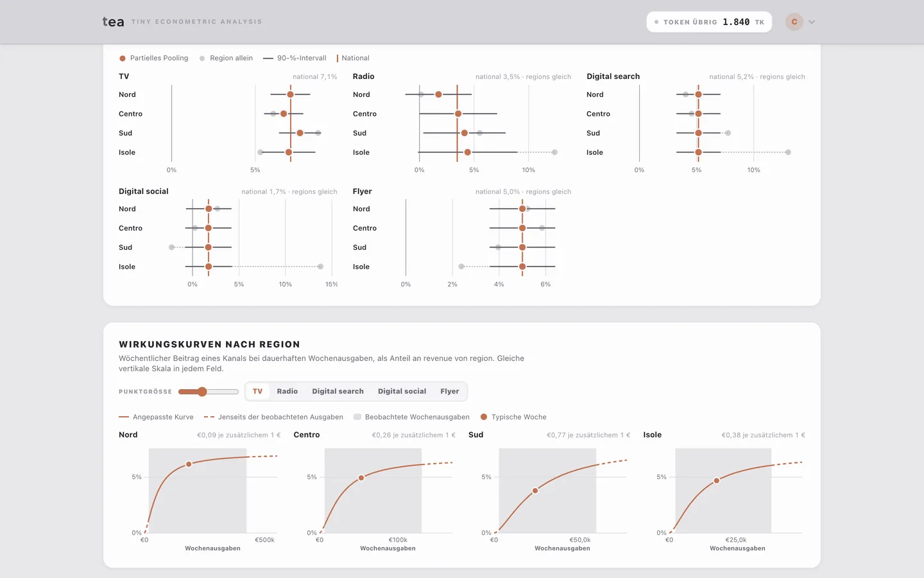Click the Punktgrösse slider handle
The width and height of the screenshot is (924, 578).
[x=202, y=392]
